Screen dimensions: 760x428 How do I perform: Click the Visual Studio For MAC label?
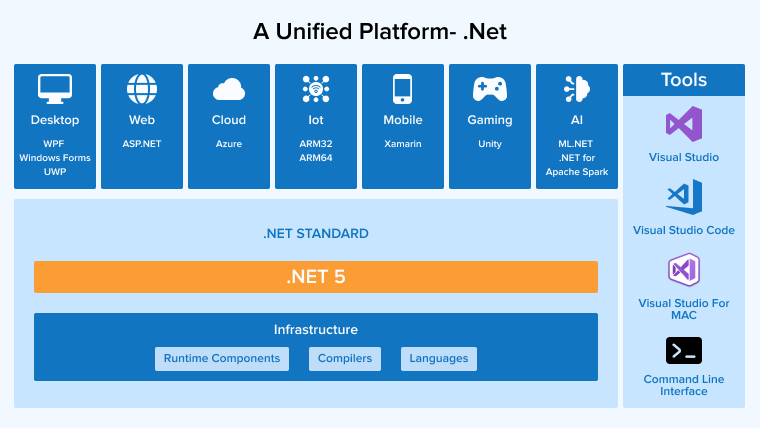[683, 309]
